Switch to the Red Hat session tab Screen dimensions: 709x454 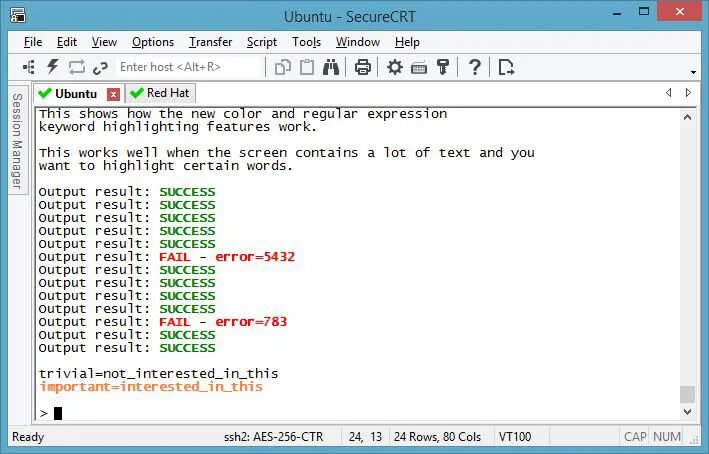click(160, 93)
